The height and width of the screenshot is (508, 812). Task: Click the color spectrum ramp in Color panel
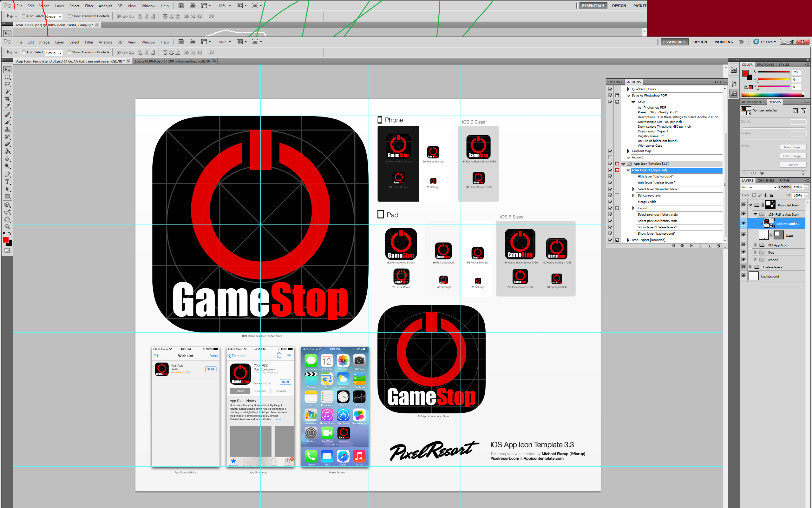click(773, 95)
